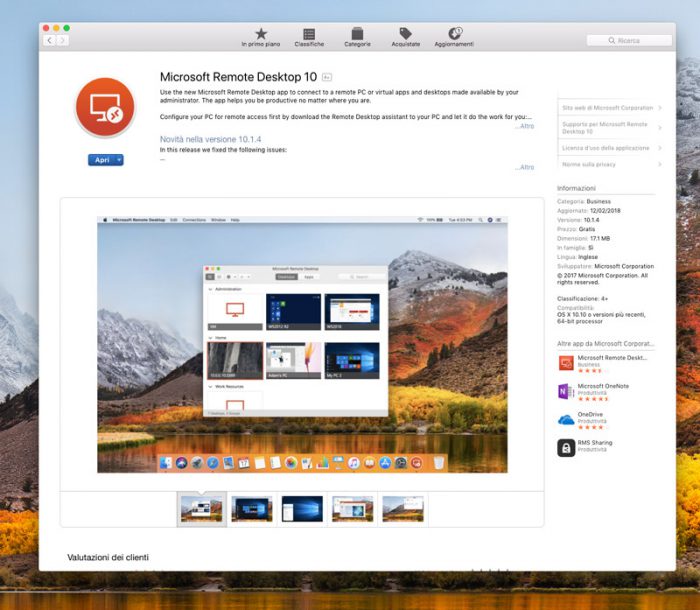Click the Informazioni section heading
The image size is (700, 610).
(576, 188)
